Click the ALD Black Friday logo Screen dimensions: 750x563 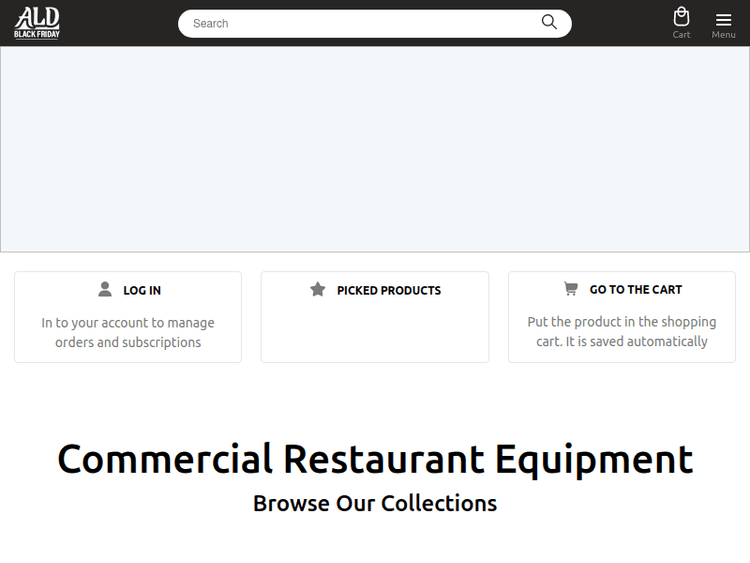37,23
